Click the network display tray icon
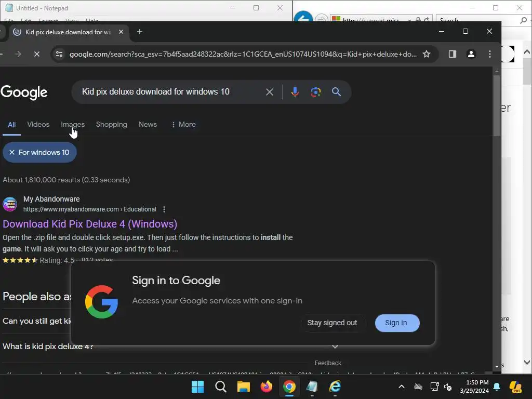Image resolution: width=532 pixels, height=399 pixels. [x=434, y=387]
